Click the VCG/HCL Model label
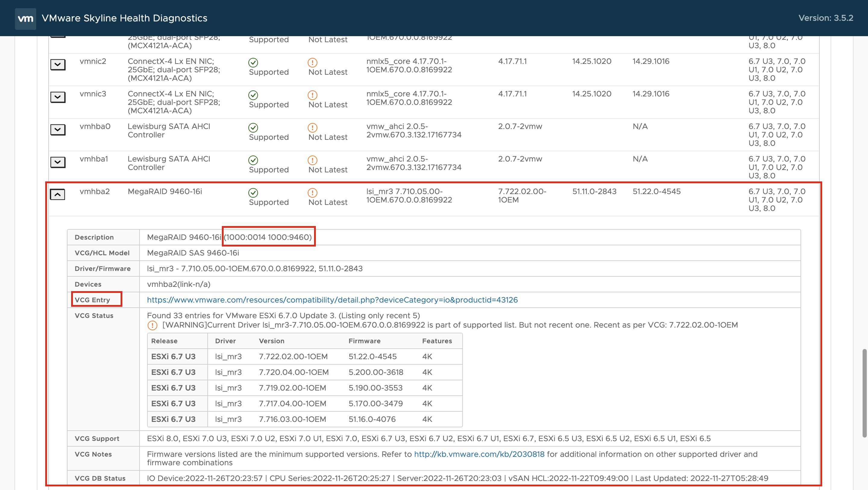Image resolution: width=868 pixels, height=490 pixels. point(102,253)
